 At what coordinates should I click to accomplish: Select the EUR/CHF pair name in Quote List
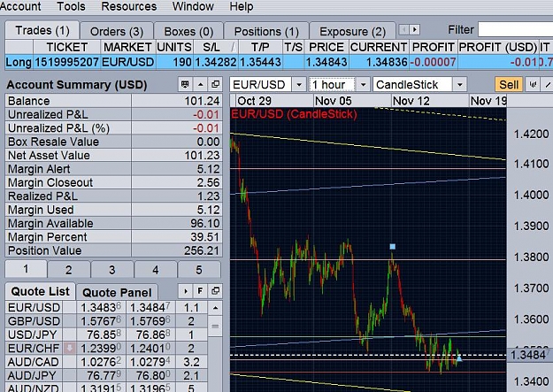click(34, 349)
